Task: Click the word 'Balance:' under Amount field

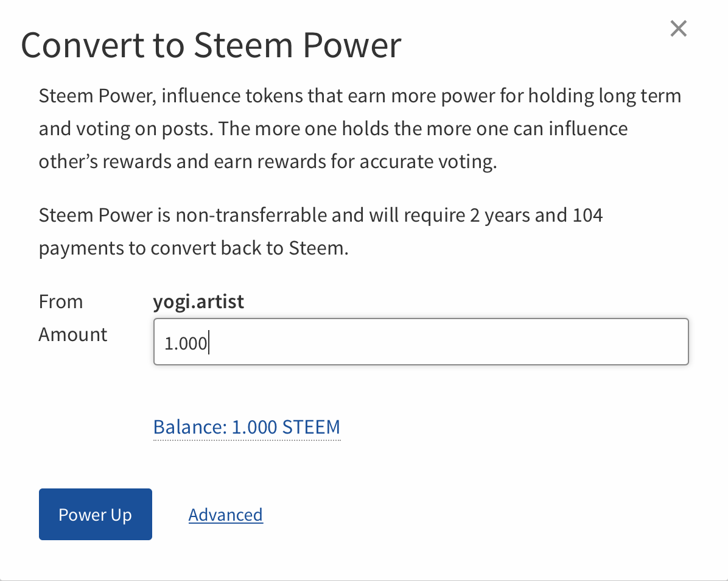Action: [190, 427]
